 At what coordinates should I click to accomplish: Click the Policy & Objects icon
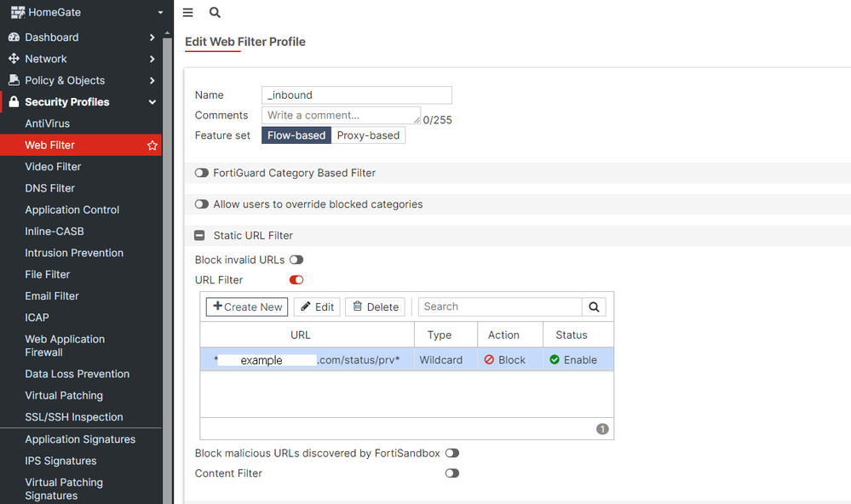click(14, 80)
